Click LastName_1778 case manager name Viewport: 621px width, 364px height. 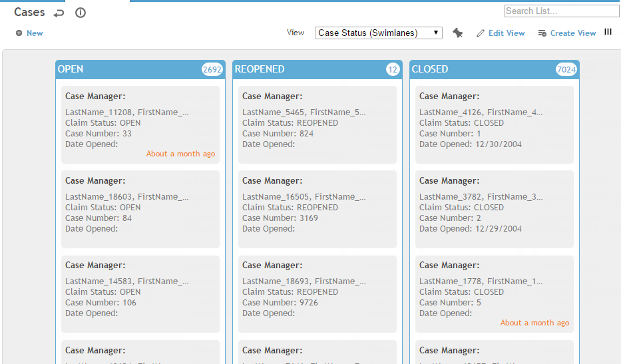click(x=481, y=281)
